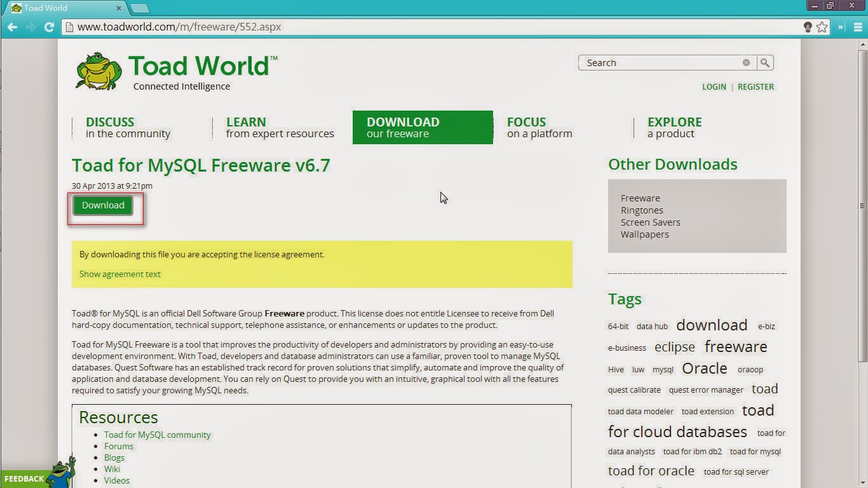This screenshot has width=868, height=488.
Task: Click the Toad for MySQL Freeware v6.7 title
Action: [201, 165]
